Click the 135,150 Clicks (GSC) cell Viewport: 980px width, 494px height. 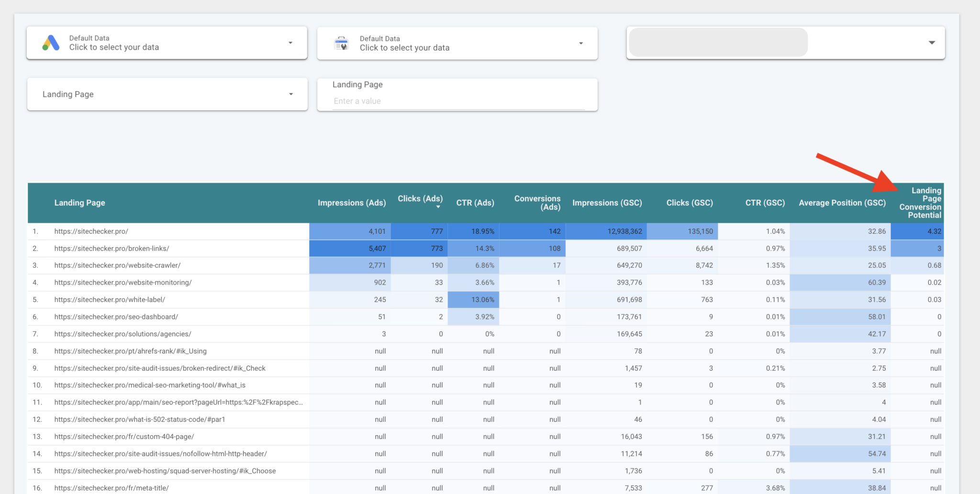pos(682,231)
